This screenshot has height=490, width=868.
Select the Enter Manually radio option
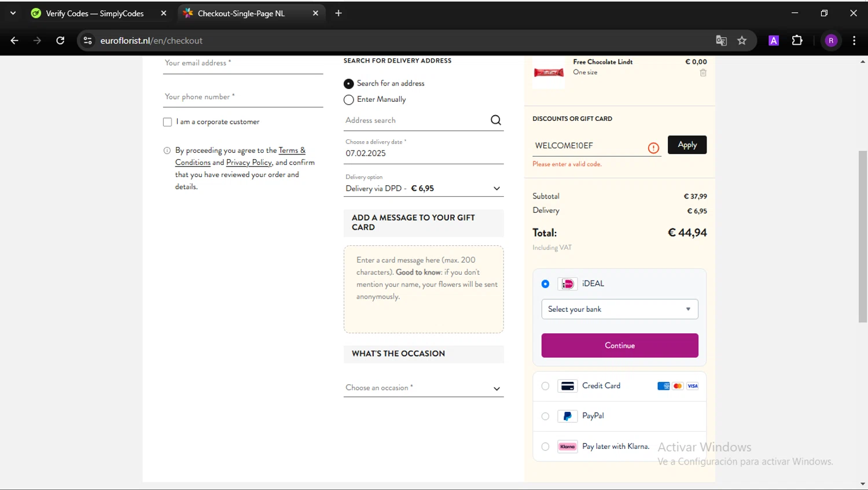click(x=348, y=100)
